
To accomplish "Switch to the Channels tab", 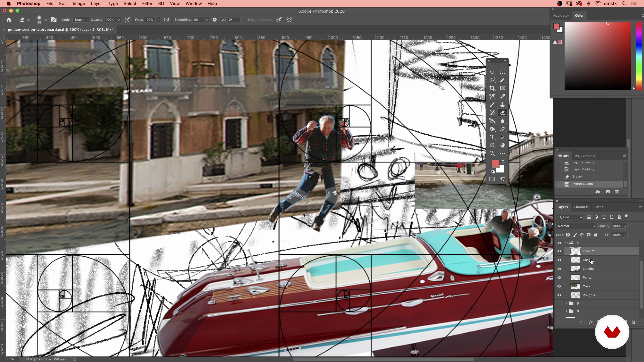I will pyautogui.click(x=581, y=207).
